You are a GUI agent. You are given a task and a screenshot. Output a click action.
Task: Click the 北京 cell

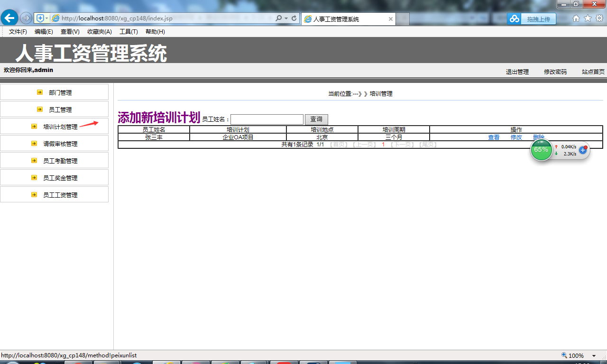(x=322, y=137)
